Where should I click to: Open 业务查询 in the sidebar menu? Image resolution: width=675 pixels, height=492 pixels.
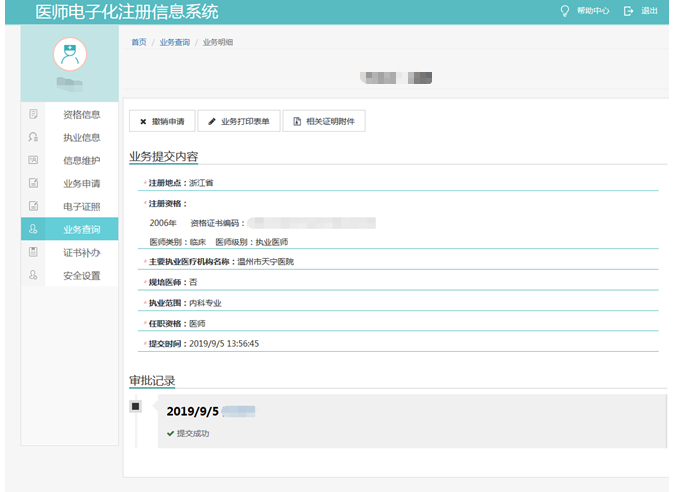(81, 229)
